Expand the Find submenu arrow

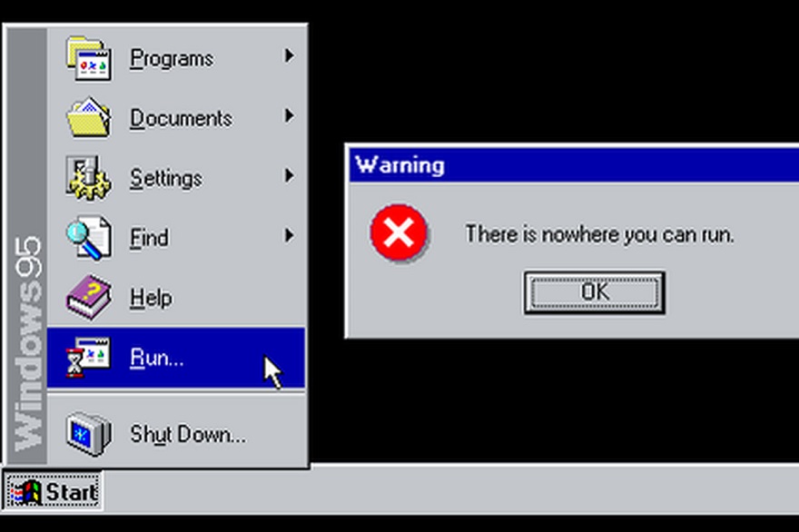pos(289,235)
